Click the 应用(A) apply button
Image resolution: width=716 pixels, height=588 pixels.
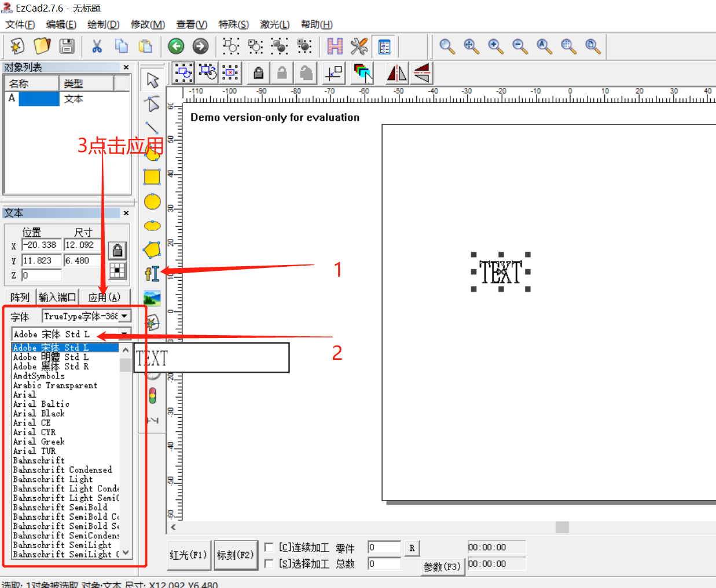tap(105, 297)
